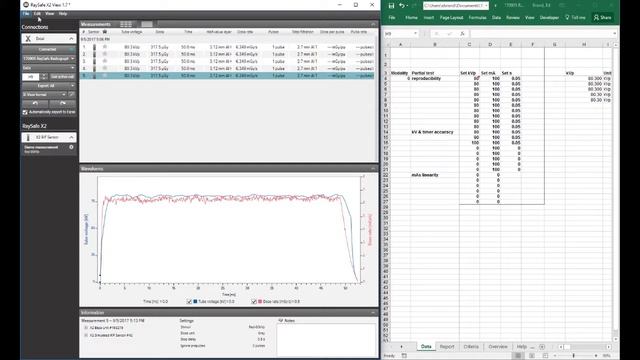Screen dimensions: 640x360
Task: Select measurement row 3 in the list
Action: pos(227,61)
